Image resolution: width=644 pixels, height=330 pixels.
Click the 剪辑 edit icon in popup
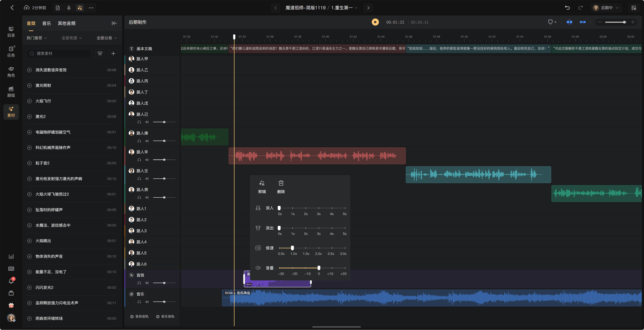pyautogui.click(x=262, y=183)
